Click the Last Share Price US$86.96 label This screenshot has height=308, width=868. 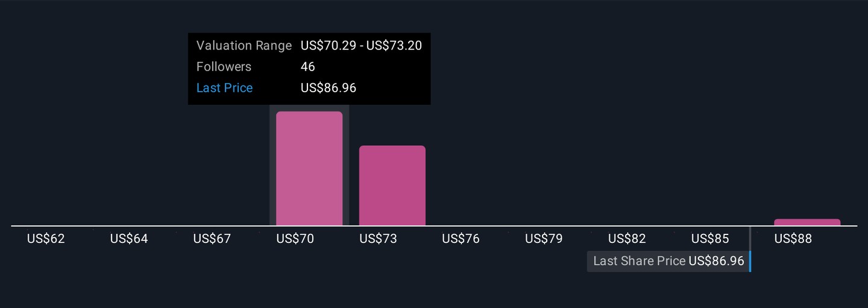pos(668,261)
